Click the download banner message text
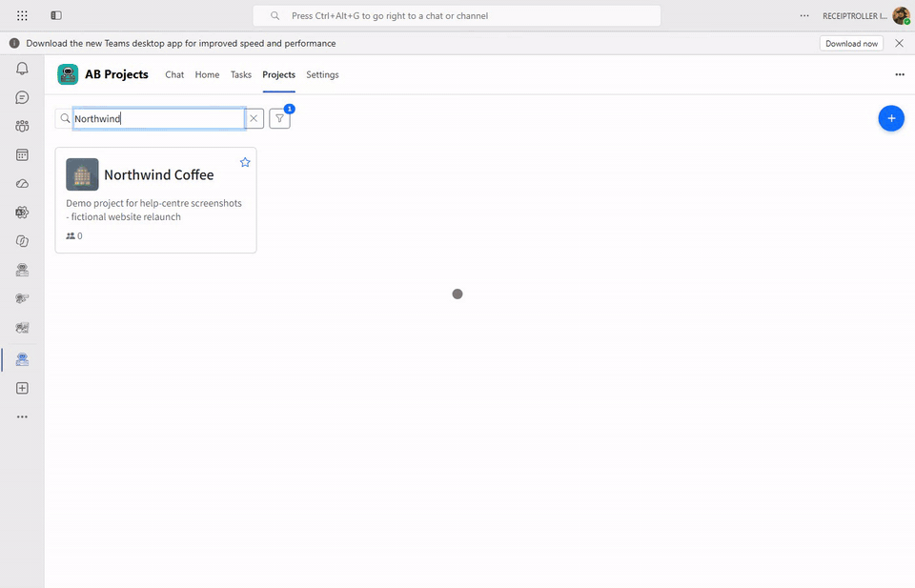915x588 pixels. point(181,43)
